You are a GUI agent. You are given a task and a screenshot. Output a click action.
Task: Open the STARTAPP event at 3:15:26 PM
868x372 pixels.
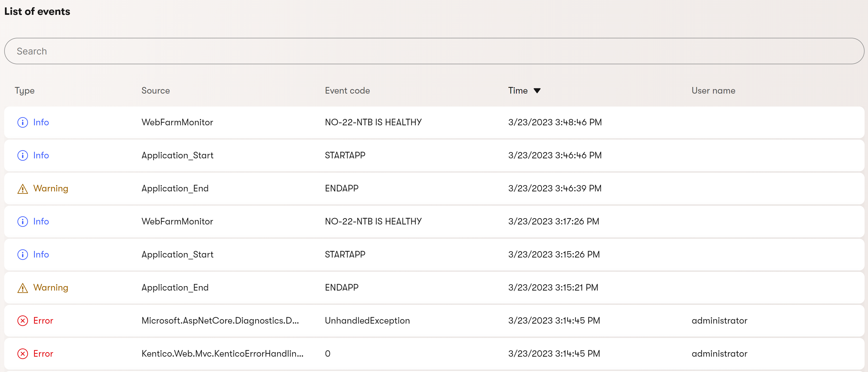(x=345, y=254)
